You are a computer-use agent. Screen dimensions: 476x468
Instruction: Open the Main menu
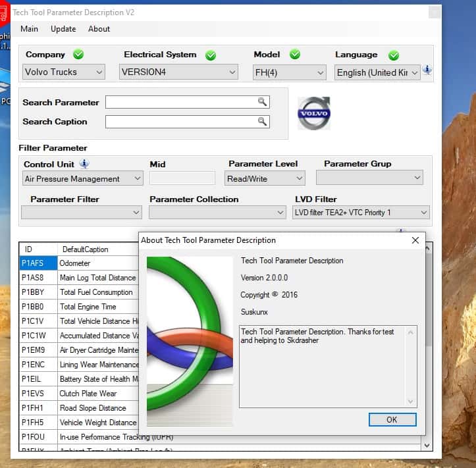(29, 29)
